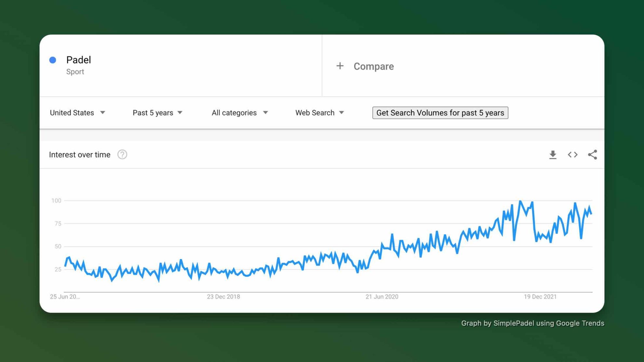Image resolution: width=644 pixels, height=362 pixels.
Task: Expand the All categories dropdown
Action: click(x=240, y=113)
